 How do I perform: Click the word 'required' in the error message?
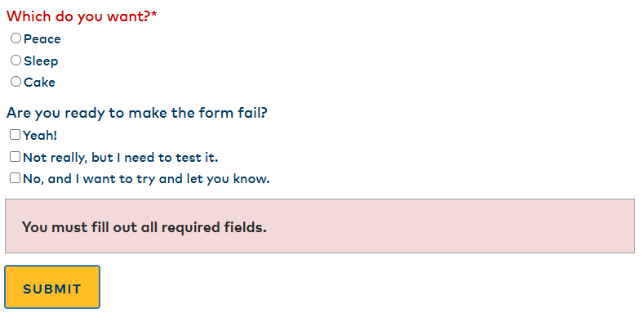coord(189,227)
